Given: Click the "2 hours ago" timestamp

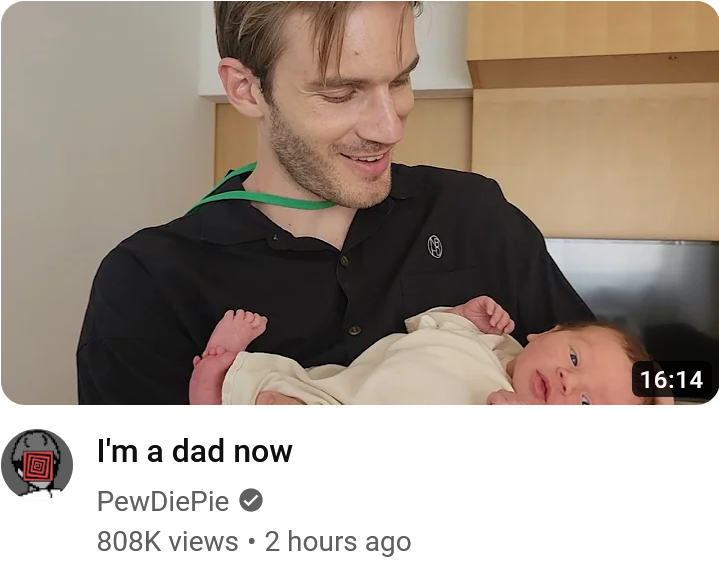Looking at the screenshot, I should (337, 541).
